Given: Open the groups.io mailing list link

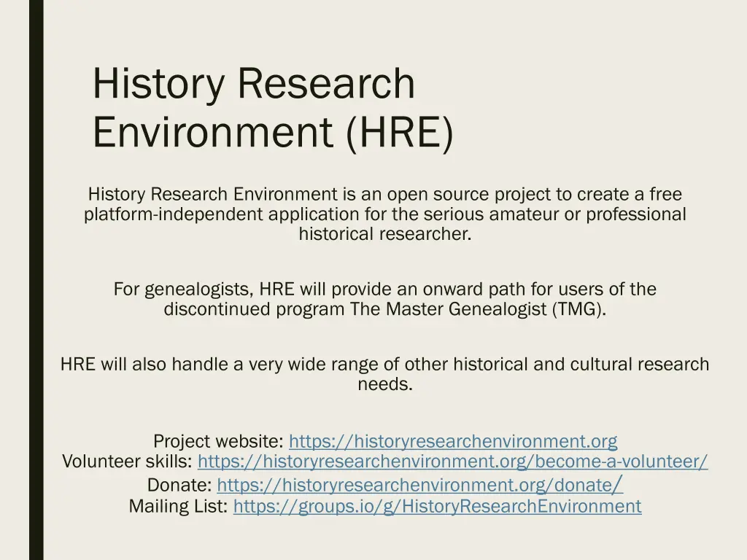Looking at the screenshot, I should tap(437, 506).
